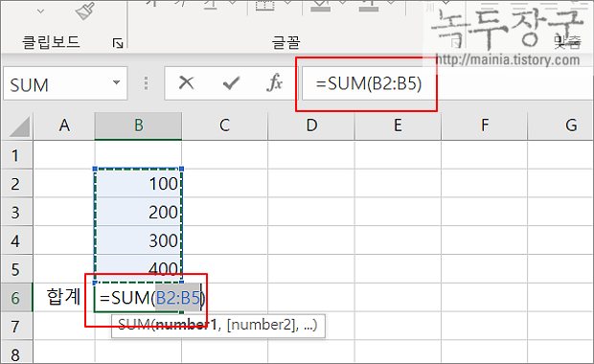Select row 1 header
Image resolution: width=594 pixels, height=364 pixels.
(x=16, y=155)
